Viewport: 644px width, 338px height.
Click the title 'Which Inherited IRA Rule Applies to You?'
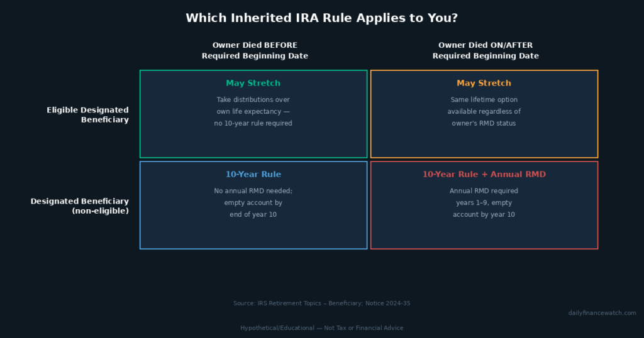[321, 18]
